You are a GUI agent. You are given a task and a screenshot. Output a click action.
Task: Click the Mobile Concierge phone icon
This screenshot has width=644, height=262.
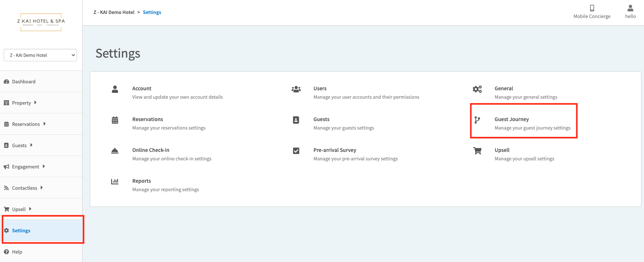coord(592,8)
